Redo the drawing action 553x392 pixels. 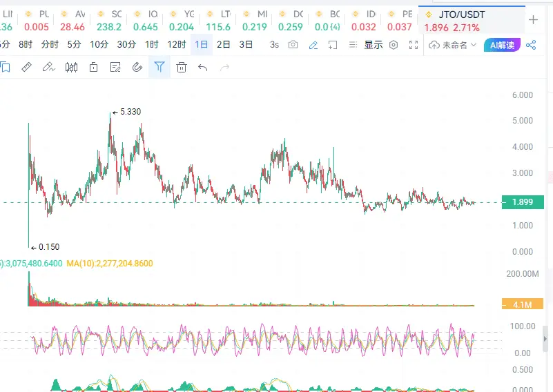224,68
